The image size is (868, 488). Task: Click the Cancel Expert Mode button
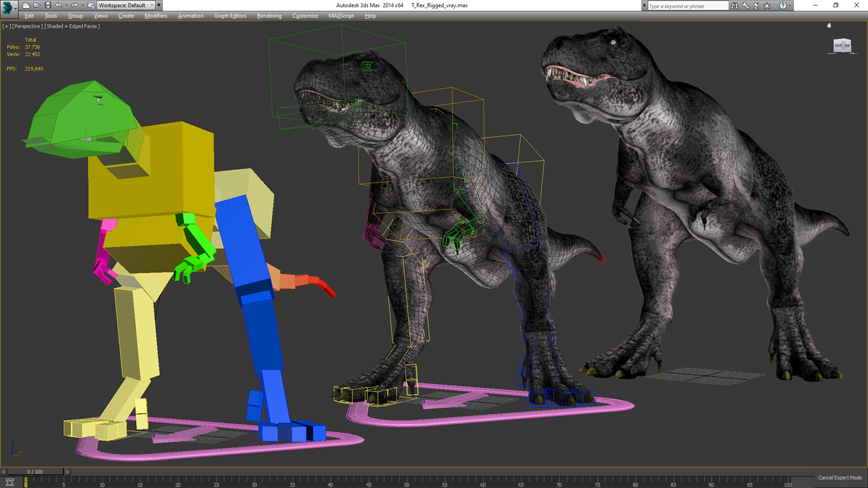840,478
